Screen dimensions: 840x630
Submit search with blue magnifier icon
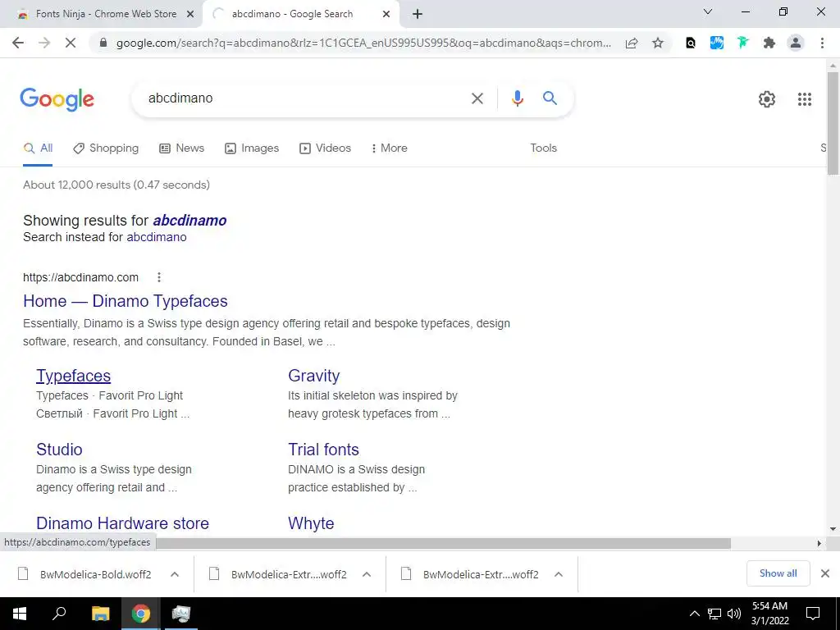(550, 98)
